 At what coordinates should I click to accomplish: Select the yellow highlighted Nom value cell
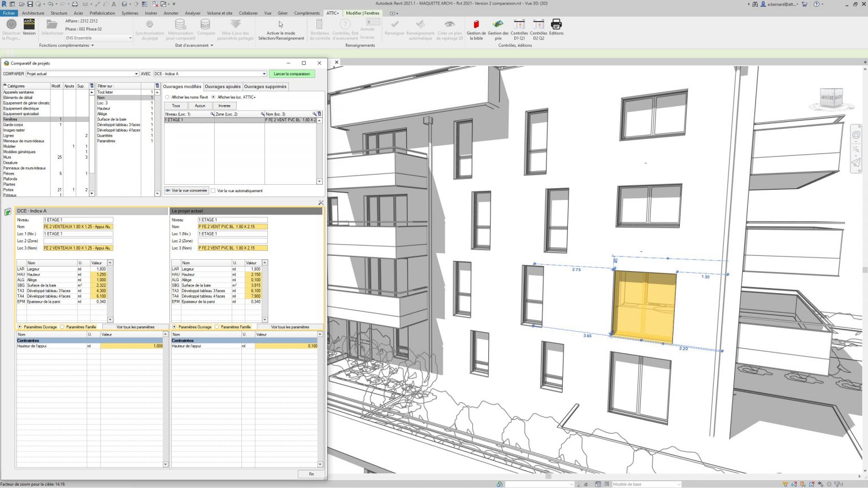pos(77,226)
